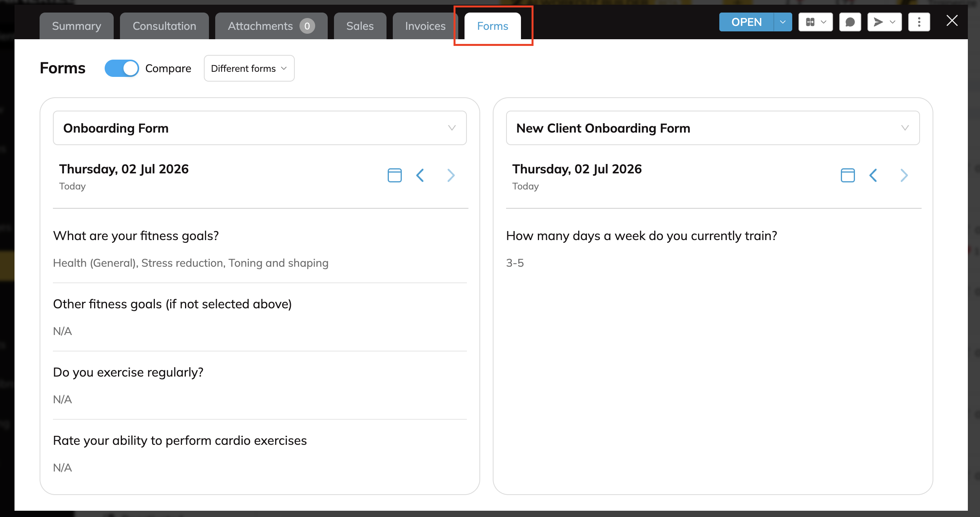This screenshot has width=980, height=517.
Task: Expand the arrow next to OPEN status
Action: click(783, 22)
